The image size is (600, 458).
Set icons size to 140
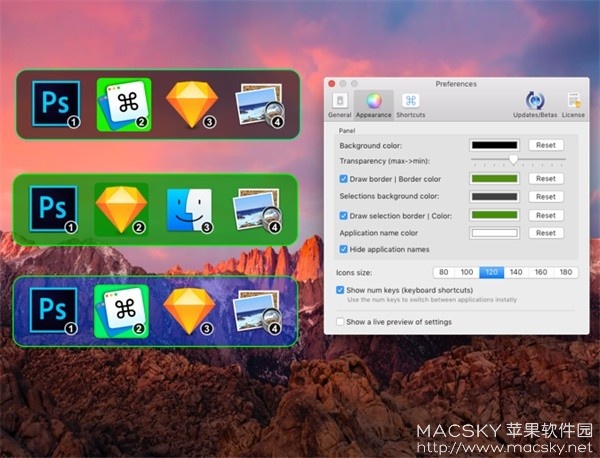[516, 272]
